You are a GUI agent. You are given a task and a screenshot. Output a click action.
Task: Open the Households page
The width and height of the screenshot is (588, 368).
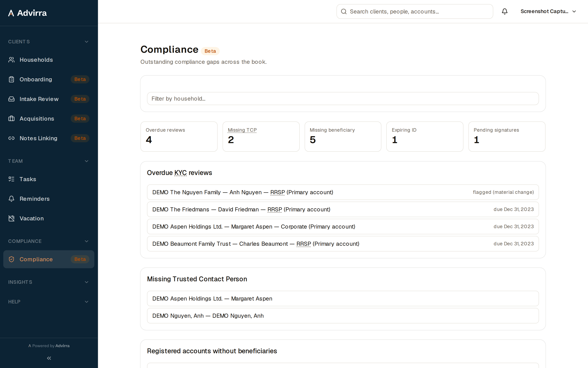click(49, 60)
